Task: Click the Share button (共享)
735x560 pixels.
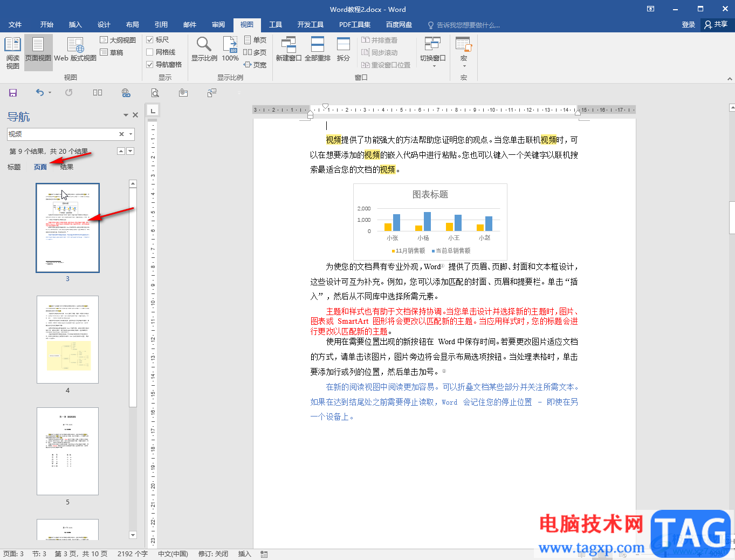Action: click(x=716, y=25)
